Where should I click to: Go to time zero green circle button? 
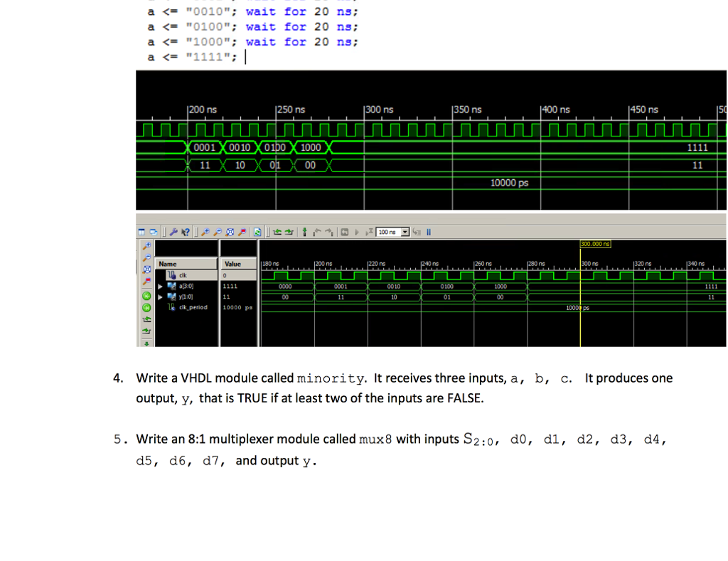(146, 296)
